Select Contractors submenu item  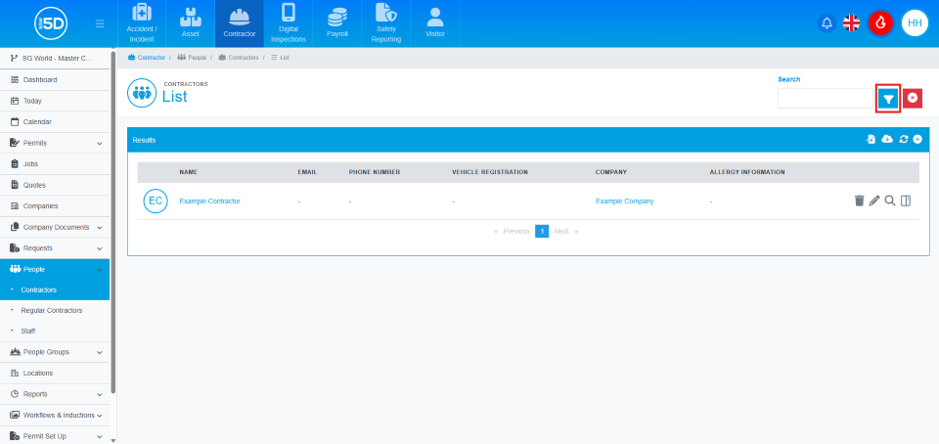pos(54,290)
